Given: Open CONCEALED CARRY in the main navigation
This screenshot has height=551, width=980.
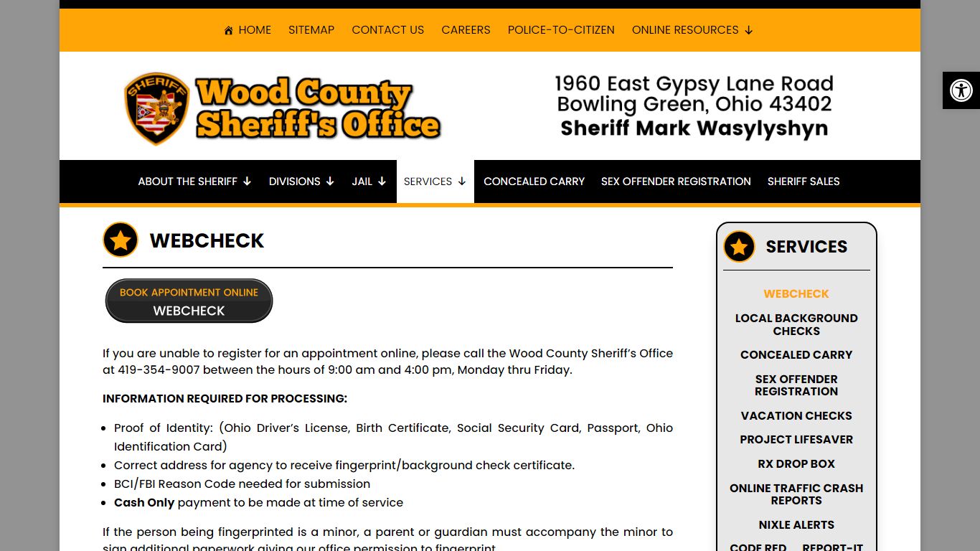Looking at the screenshot, I should (x=534, y=182).
